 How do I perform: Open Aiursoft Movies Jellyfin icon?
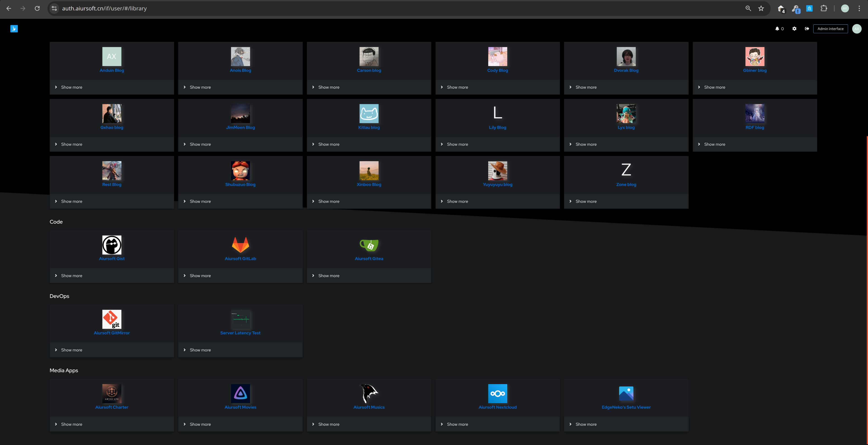[240, 393]
